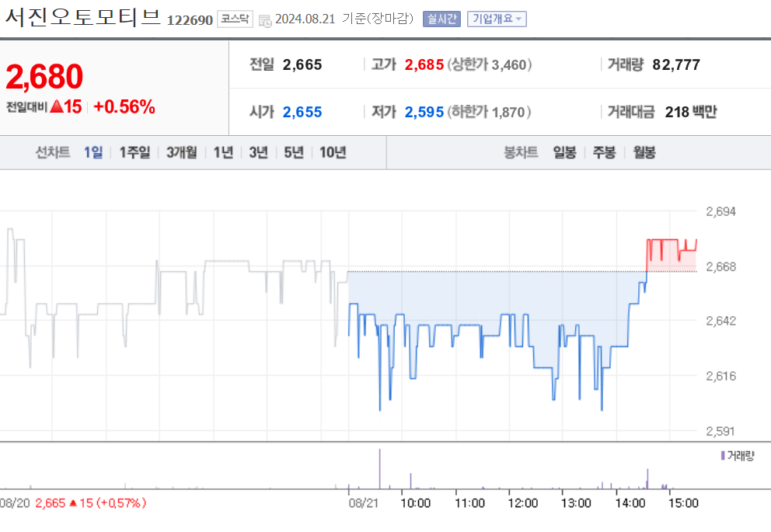The height and width of the screenshot is (532, 771).
Task: Show the 5년 line chart
Action: 294,152
